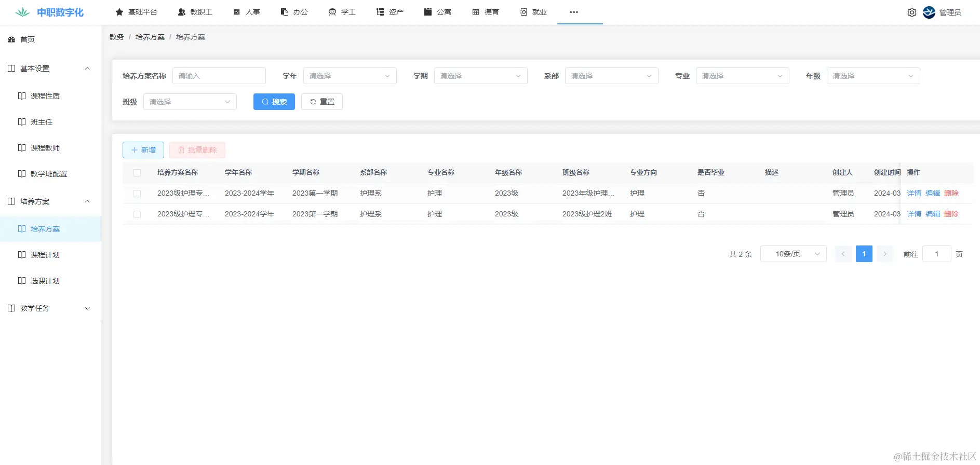Open the 系部 dropdown
Screen dimensions: 980x465
[612, 76]
